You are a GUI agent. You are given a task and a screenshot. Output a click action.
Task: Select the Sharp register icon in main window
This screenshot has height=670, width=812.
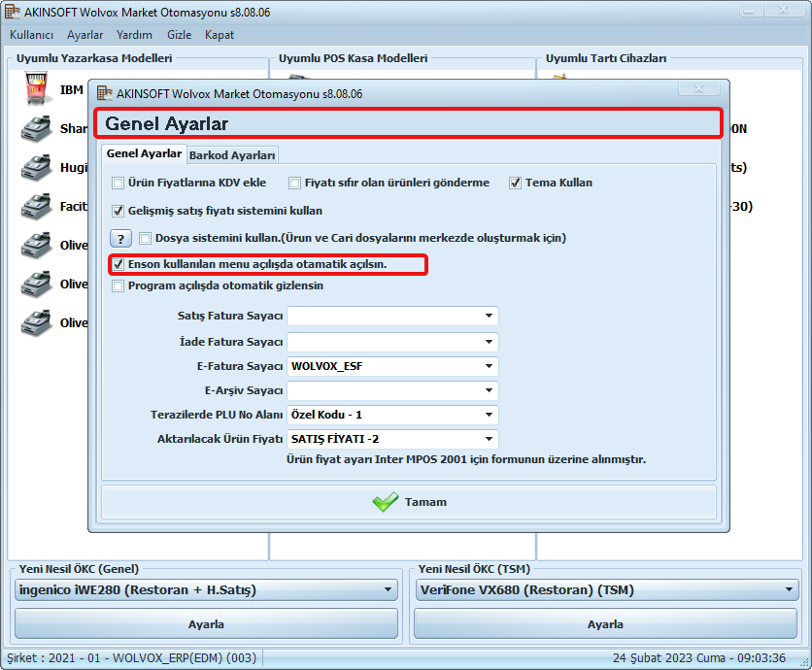[x=36, y=128]
